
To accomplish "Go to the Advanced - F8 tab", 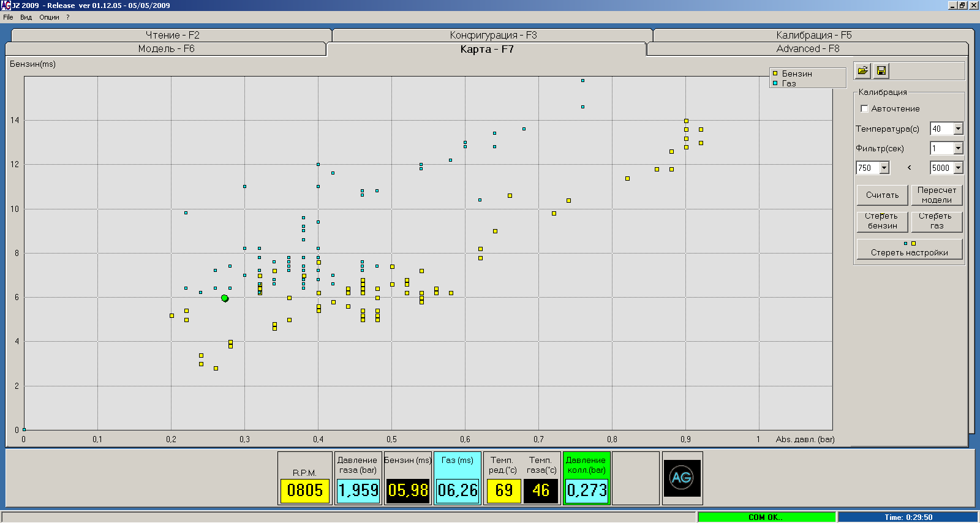I will (x=807, y=49).
